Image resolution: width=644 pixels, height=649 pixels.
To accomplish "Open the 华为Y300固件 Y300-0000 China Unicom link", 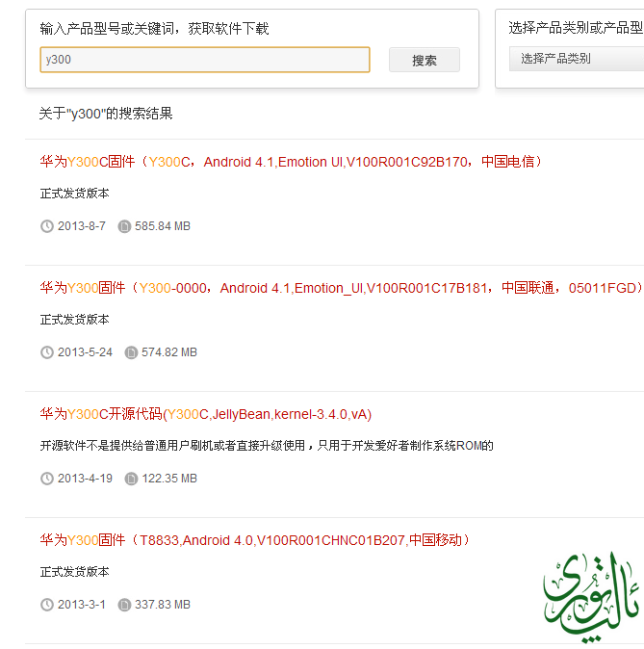I will (x=342, y=288).
